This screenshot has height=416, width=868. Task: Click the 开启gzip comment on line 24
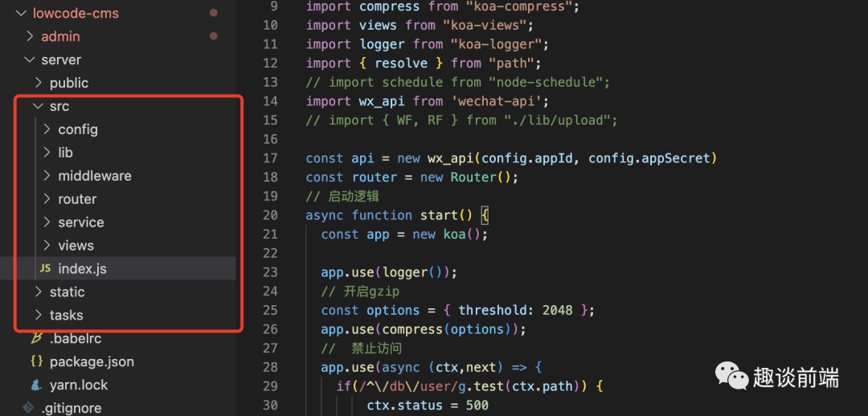coord(360,292)
